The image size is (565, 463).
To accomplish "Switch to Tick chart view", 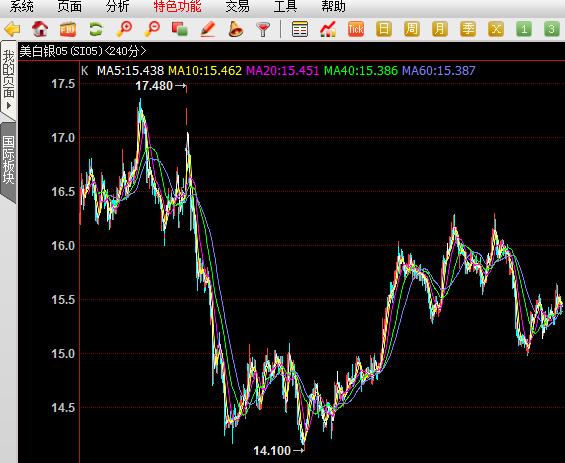I will (356, 29).
